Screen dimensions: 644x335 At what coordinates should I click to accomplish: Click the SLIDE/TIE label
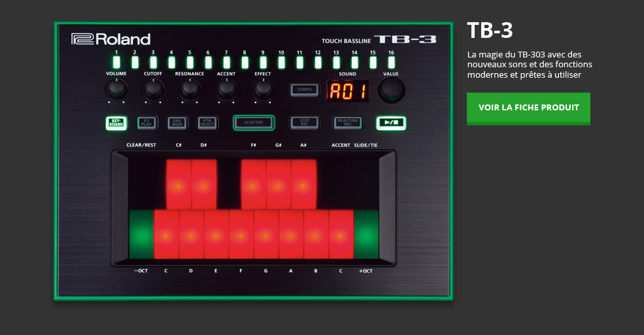(365, 145)
